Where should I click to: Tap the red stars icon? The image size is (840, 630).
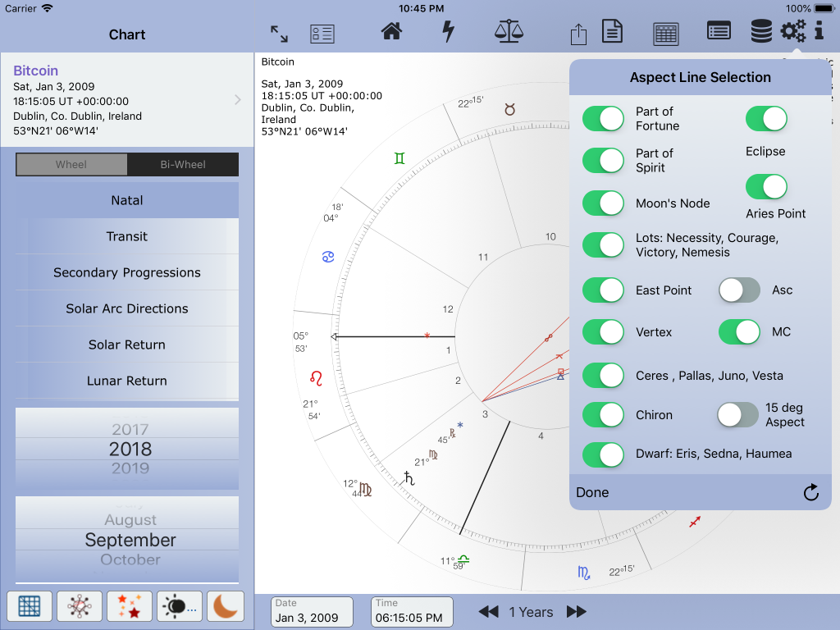[129, 606]
